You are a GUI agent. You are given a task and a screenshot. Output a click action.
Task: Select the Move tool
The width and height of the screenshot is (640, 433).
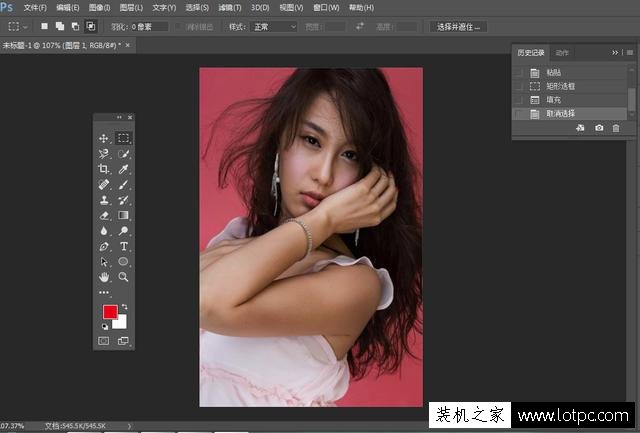coord(104,138)
